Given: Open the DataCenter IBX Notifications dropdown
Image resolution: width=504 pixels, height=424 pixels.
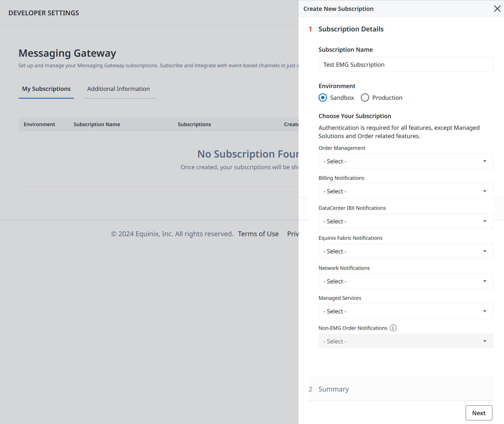Looking at the screenshot, I should click(x=406, y=221).
